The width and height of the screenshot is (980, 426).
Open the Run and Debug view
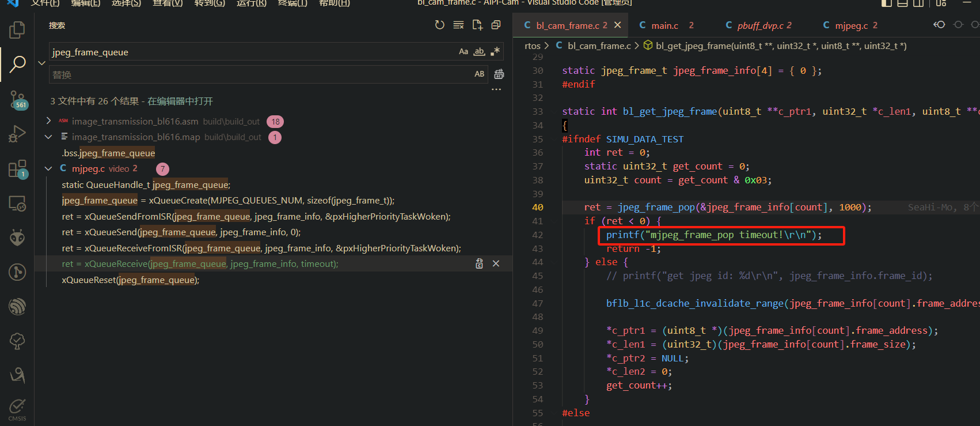pyautogui.click(x=17, y=134)
